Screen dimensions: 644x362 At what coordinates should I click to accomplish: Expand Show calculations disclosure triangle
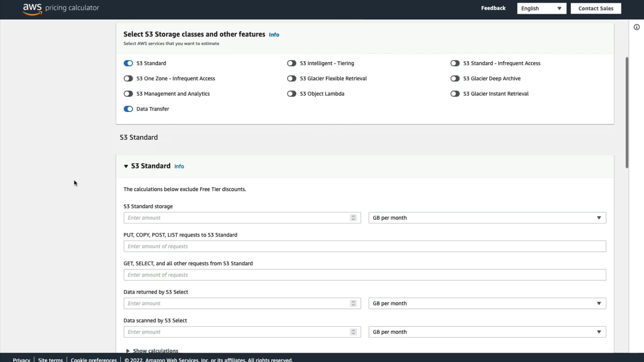(x=128, y=351)
